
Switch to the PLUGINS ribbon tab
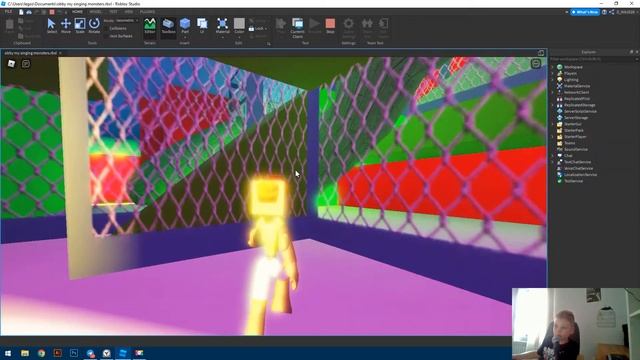pos(147,12)
